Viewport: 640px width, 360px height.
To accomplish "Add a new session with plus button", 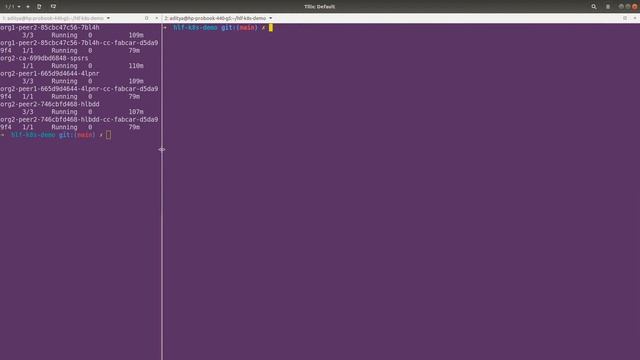I will tap(28, 7).
